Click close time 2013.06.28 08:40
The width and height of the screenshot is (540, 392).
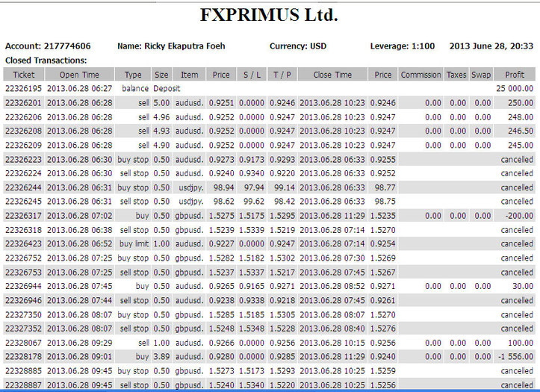[x=332, y=329]
